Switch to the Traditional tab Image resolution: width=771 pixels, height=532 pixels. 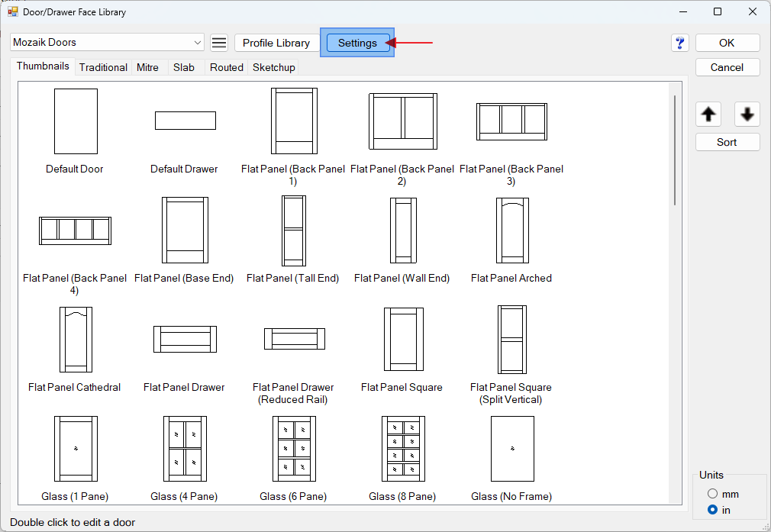(x=103, y=67)
